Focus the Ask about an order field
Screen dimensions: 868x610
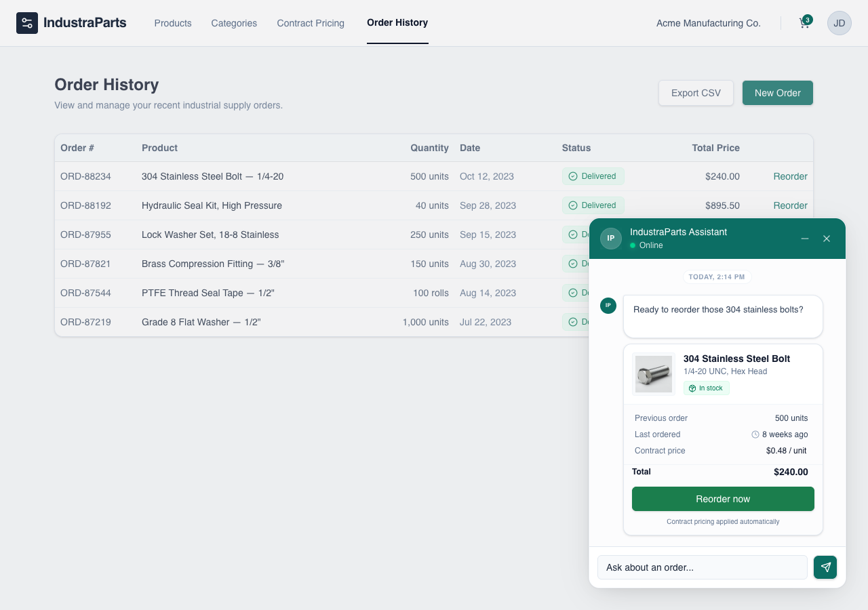pos(703,567)
